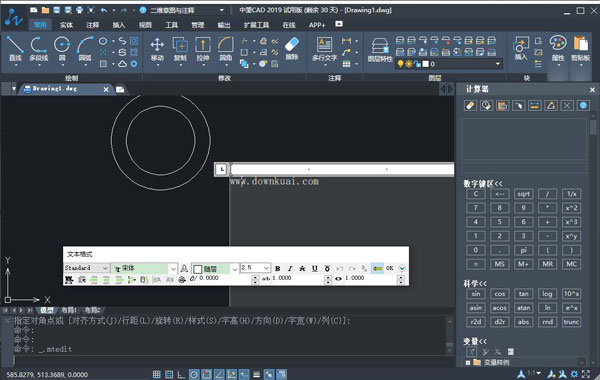600x380 pixels.
Task: Select the 多段线 (Polyline) tool
Action: point(38,49)
